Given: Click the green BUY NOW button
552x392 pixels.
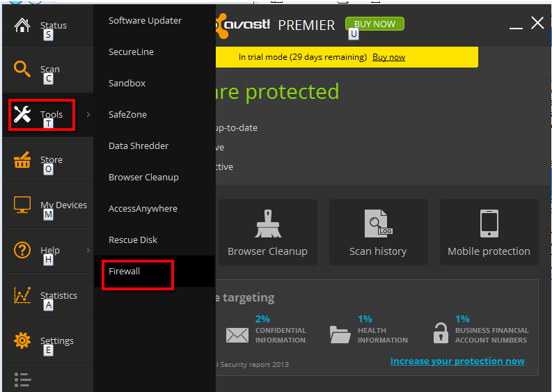Looking at the screenshot, I should 374,24.
